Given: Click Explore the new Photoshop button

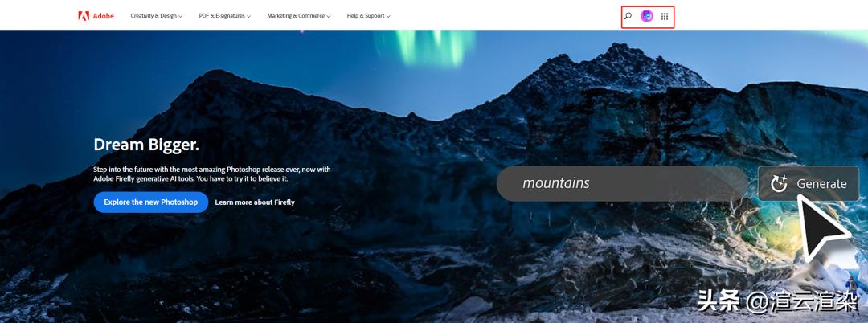Looking at the screenshot, I should (x=150, y=202).
